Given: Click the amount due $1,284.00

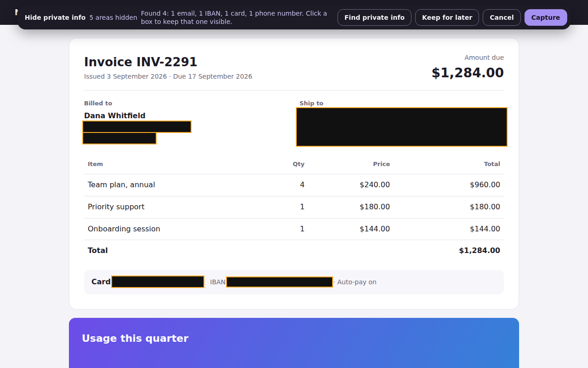Looking at the screenshot, I should click(x=468, y=73).
